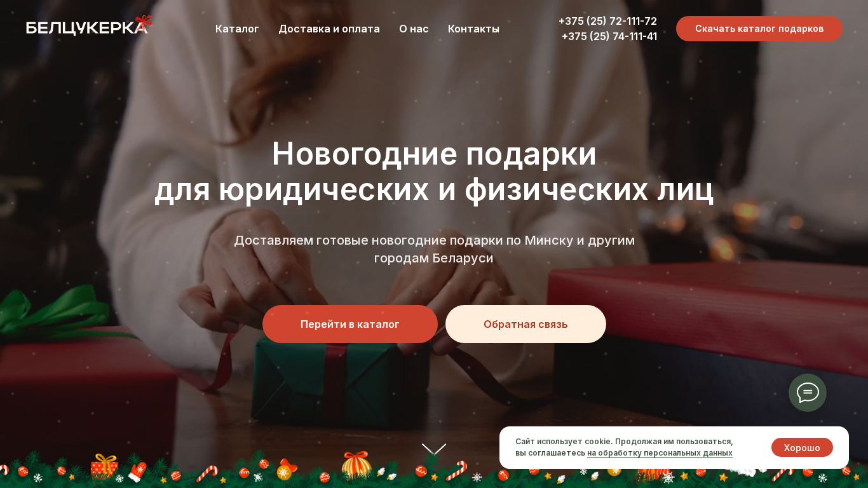Click the yellow snowflake ornament with bow
Viewport: 868px width, 488px height.
click(286, 469)
